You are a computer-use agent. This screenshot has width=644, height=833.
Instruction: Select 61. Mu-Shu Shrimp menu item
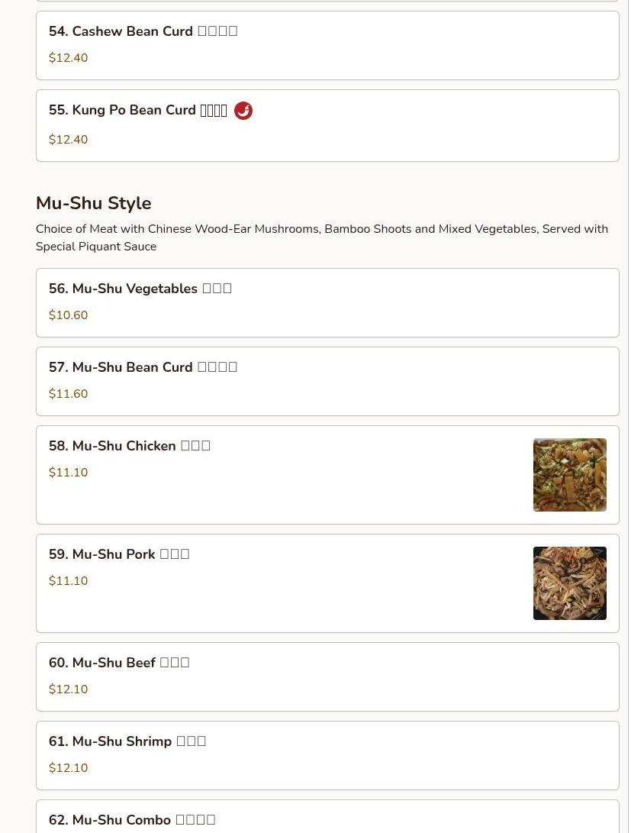point(327,755)
